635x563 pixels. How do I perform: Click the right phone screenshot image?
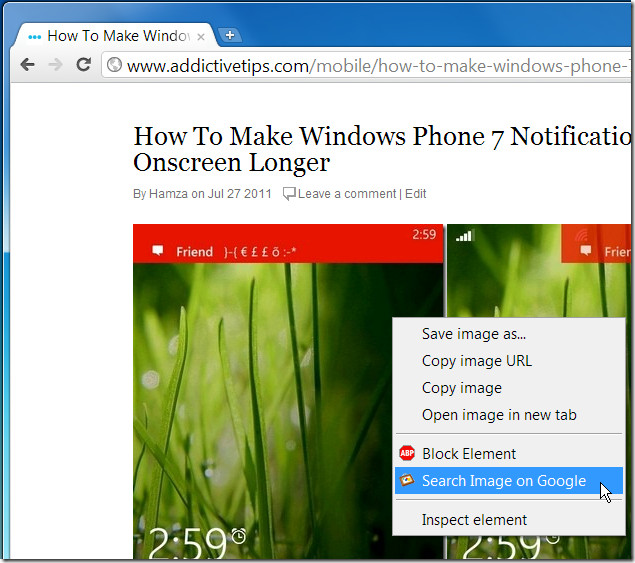point(539,271)
